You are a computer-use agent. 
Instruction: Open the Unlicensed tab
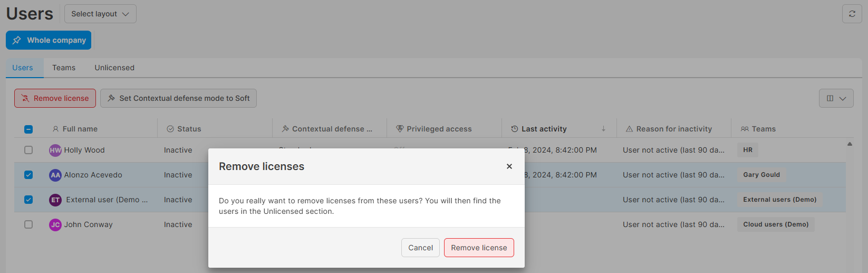[x=114, y=68]
